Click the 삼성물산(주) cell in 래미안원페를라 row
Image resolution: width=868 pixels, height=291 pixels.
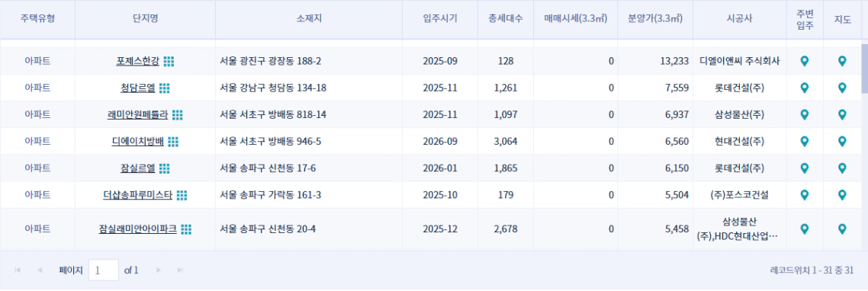[x=740, y=114]
